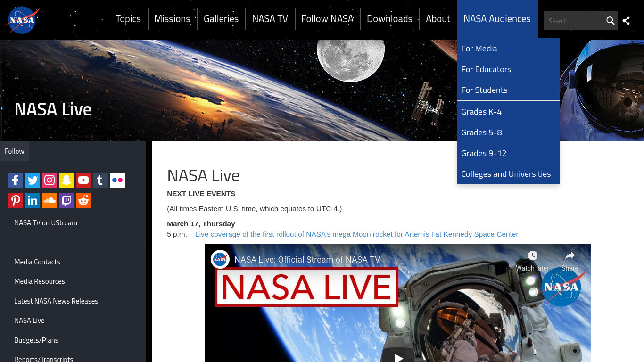Open NASA's Facebook page icon
The image size is (644, 362).
[16, 180]
